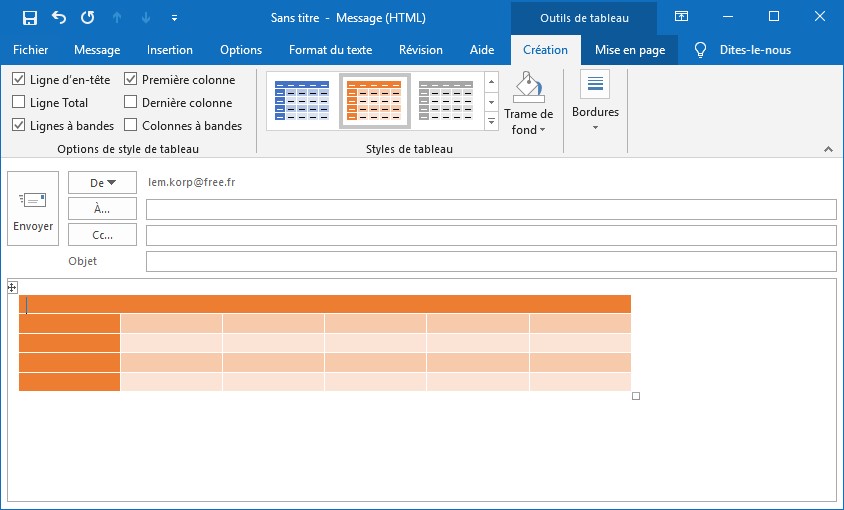Click the Cc... button
844x510 pixels.
pyautogui.click(x=102, y=235)
